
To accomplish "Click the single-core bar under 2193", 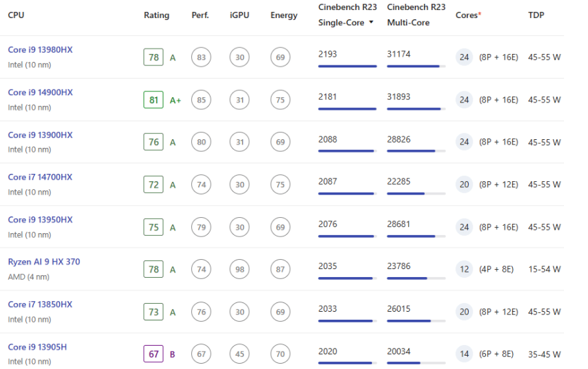I will tap(347, 66).
